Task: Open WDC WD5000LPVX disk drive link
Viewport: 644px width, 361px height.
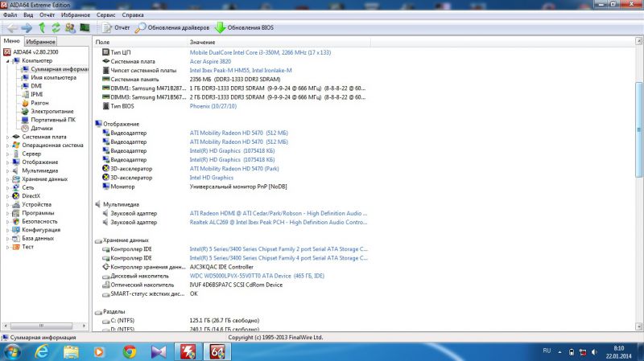Action: tap(257, 276)
